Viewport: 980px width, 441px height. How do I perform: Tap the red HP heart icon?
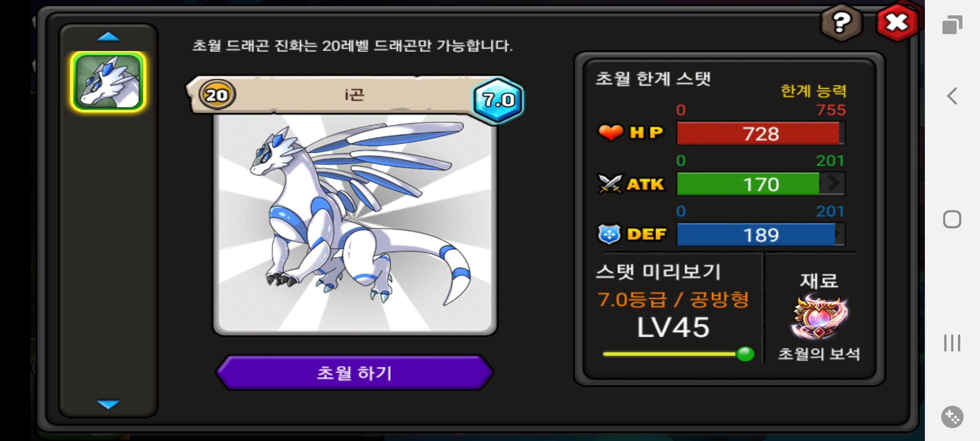(610, 133)
